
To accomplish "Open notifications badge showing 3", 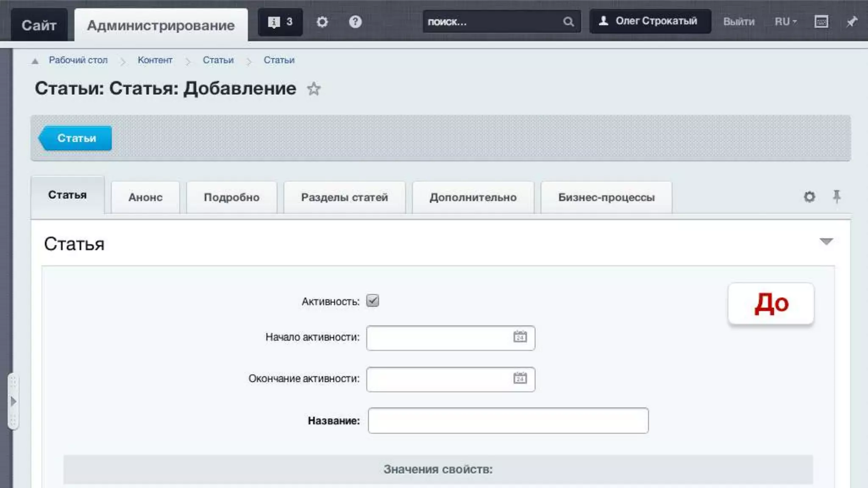I will (x=280, y=22).
